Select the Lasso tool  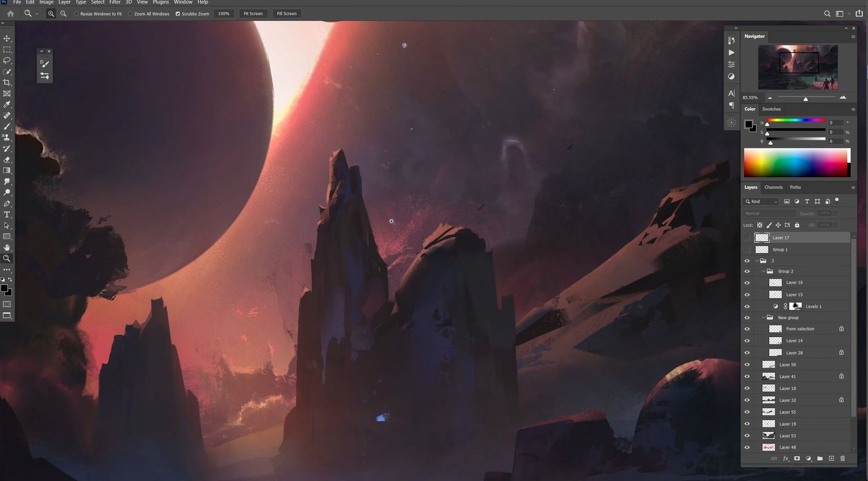(x=7, y=61)
